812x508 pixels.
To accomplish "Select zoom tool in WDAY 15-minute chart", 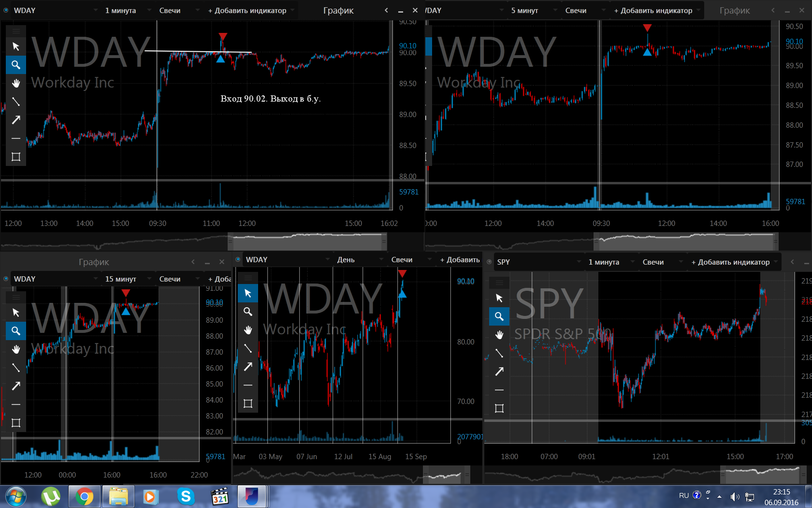I will 16,331.
